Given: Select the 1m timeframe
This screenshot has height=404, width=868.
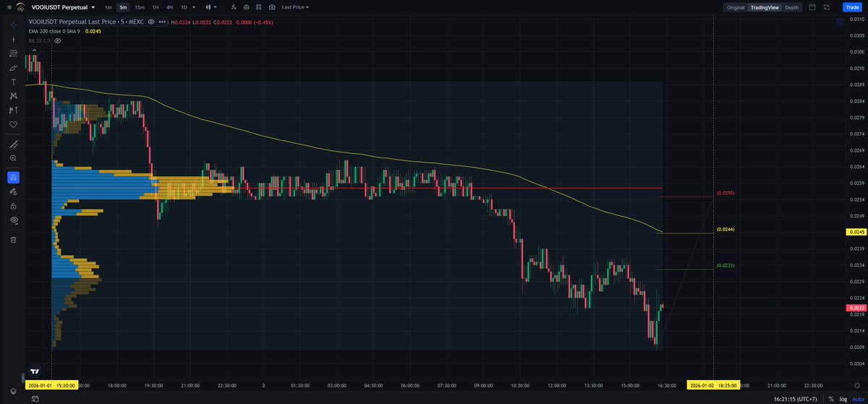Looking at the screenshot, I should tap(108, 7).
